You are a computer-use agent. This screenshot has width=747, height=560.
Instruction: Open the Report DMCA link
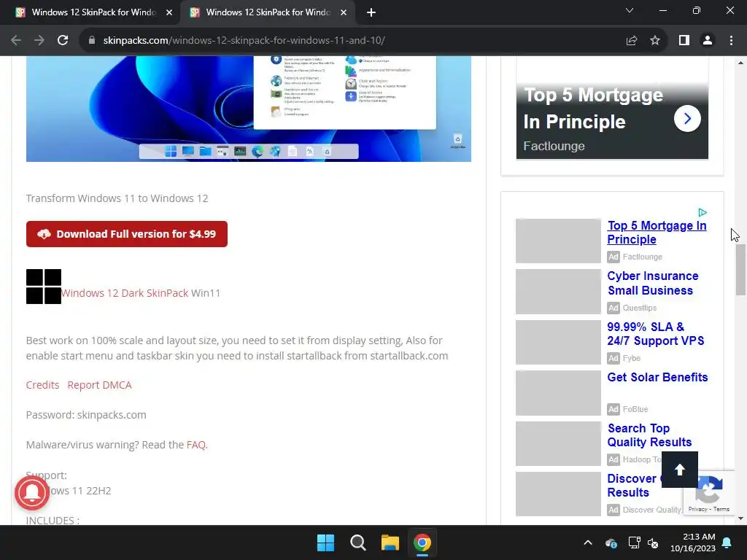pyautogui.click(x=99, y=385)
